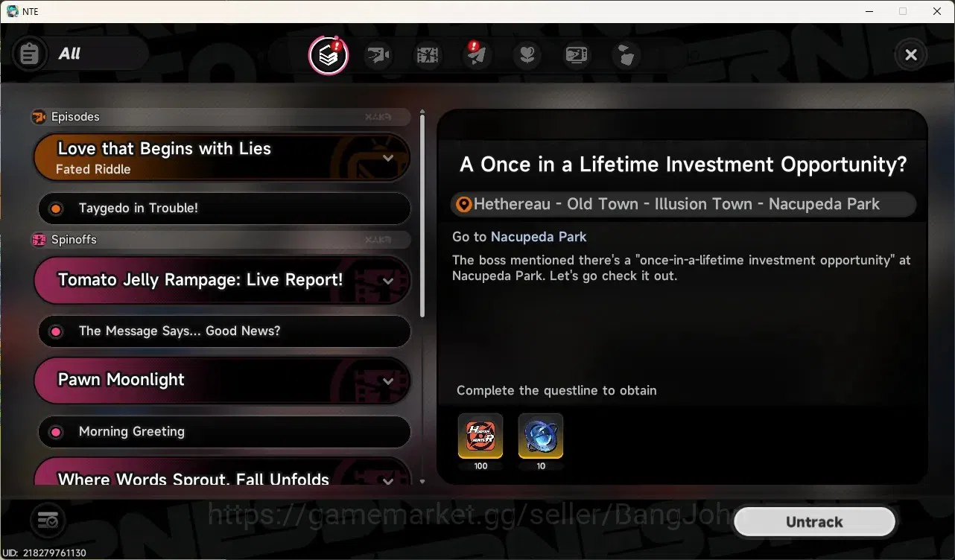Click the Untrack button
The image size is (955, 560).
point(814,522)
